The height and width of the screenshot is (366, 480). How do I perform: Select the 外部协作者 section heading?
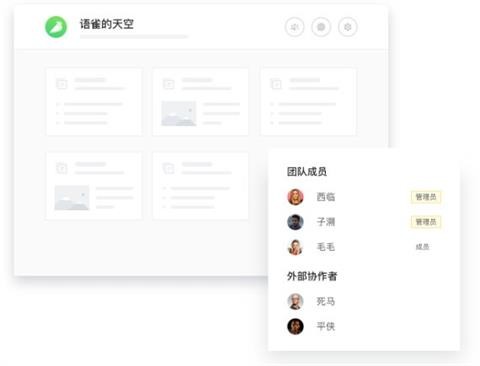click(x=312, y=276)
